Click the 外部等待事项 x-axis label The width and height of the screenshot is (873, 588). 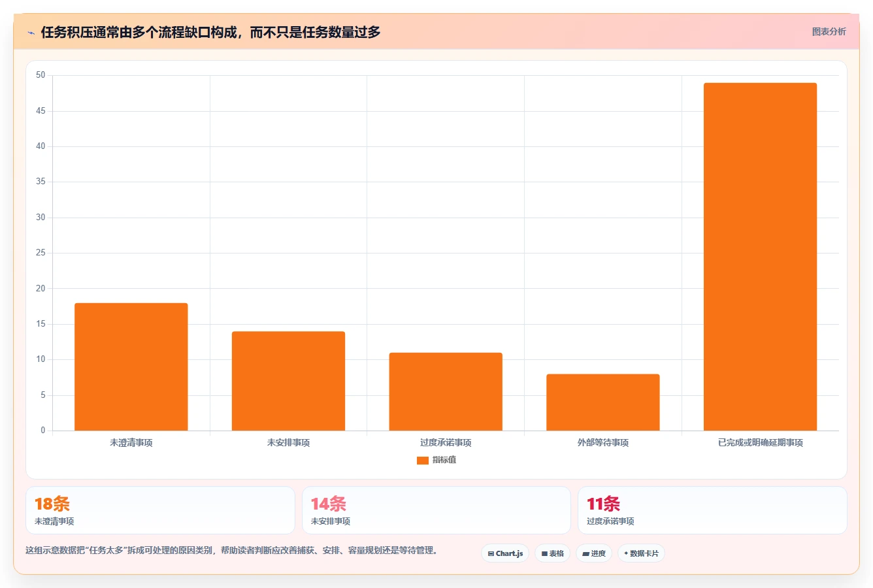click(603, 443)
